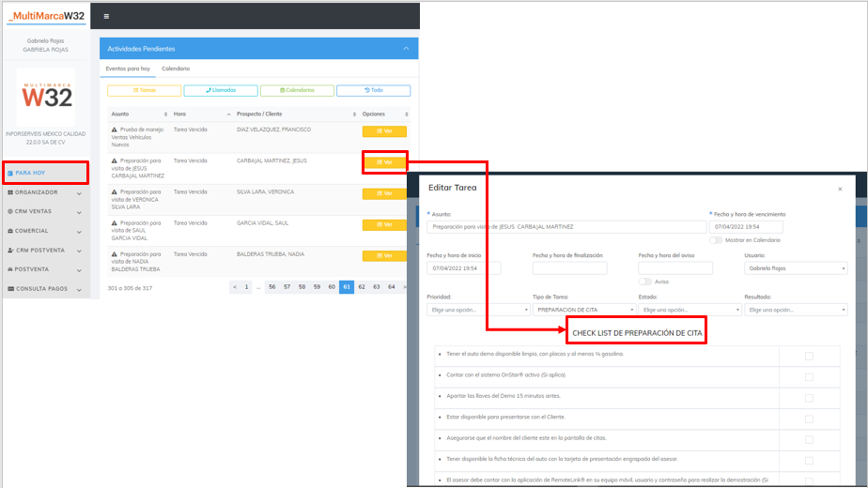Go to previous page arrow
Viewport: 868px width, 488px height.
coord(235,287)
